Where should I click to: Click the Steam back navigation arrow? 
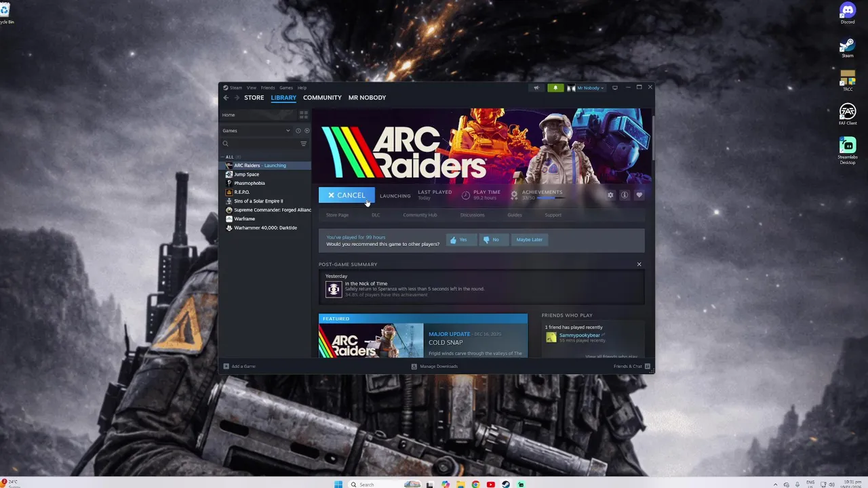point(226,98)
